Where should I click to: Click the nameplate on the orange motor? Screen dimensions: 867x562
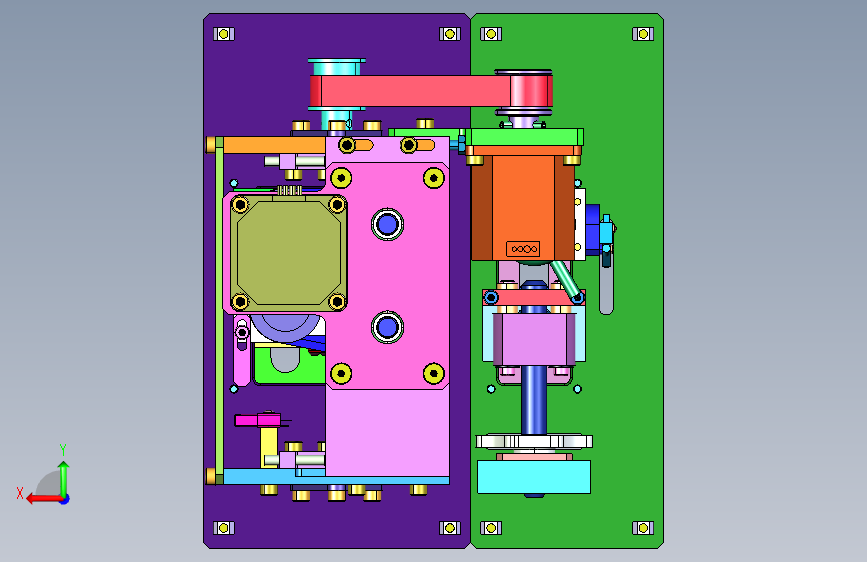[x=523, y=249]
